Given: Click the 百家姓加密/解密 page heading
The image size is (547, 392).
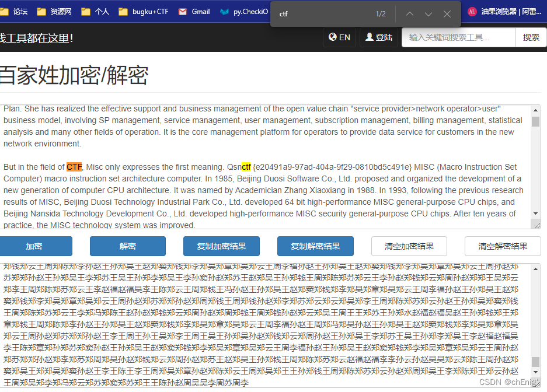Looking at the screenshot, I should tap(74, 75).
